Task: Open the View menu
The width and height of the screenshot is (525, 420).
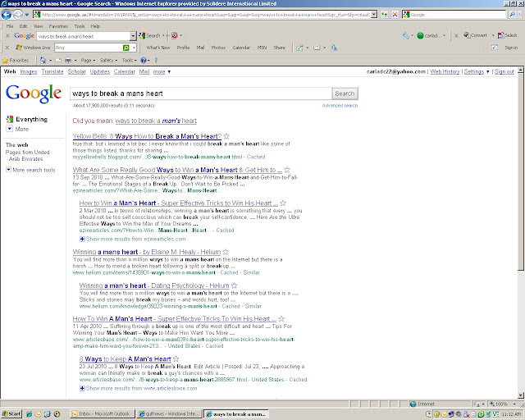Action: point(38,26)
